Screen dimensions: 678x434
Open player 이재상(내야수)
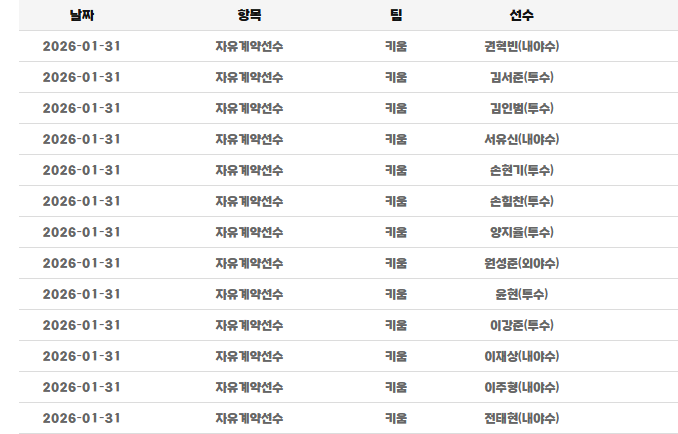point(520,356)
